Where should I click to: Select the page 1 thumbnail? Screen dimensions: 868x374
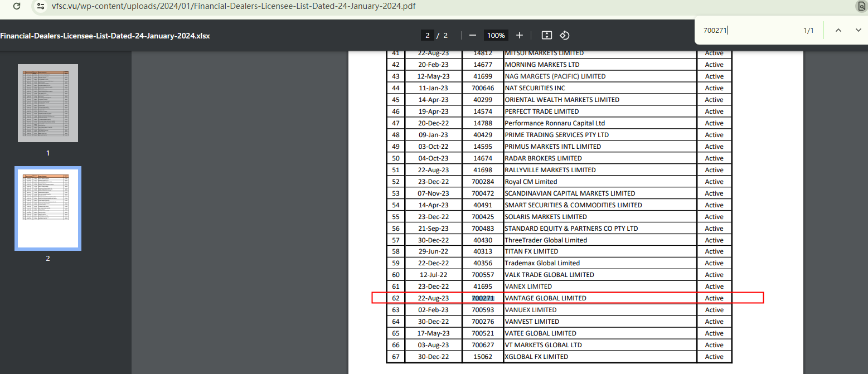(x=48, y=103)
